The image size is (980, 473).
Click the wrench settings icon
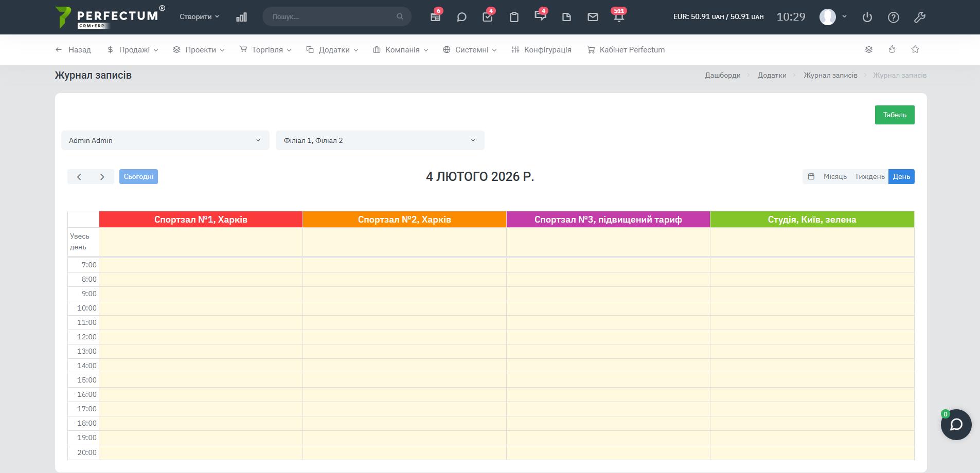(x=919, y=17)
